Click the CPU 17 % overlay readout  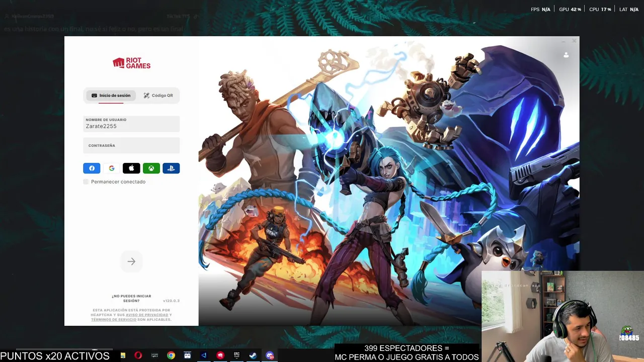(600, 10)
